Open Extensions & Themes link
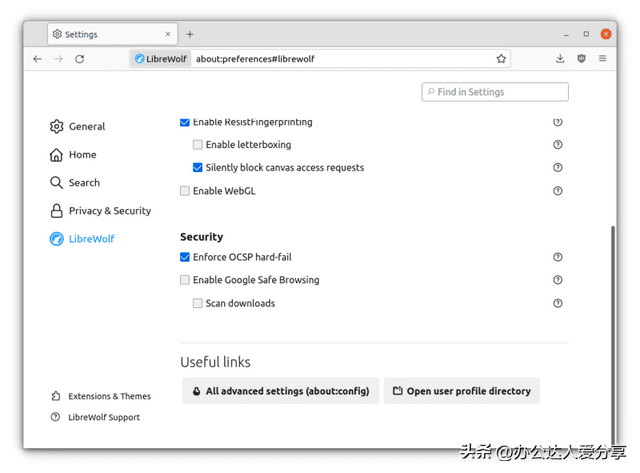 tap(101, 396)
